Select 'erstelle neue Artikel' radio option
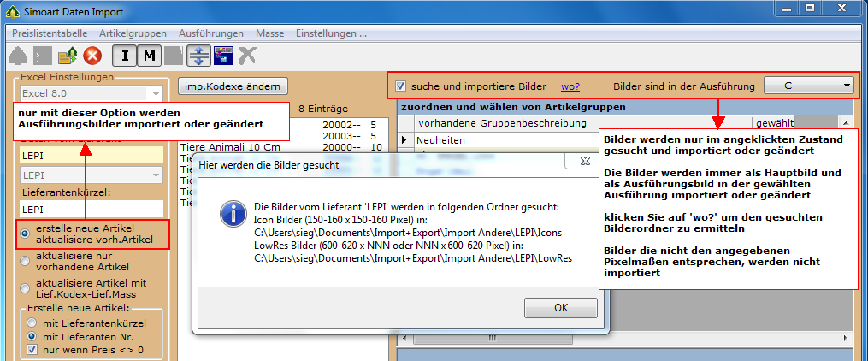 27,233
